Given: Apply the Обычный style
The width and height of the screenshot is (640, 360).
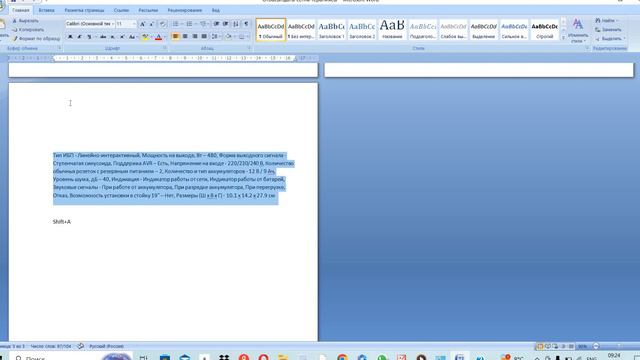Looking at the screenshot, I should (271, 30).
